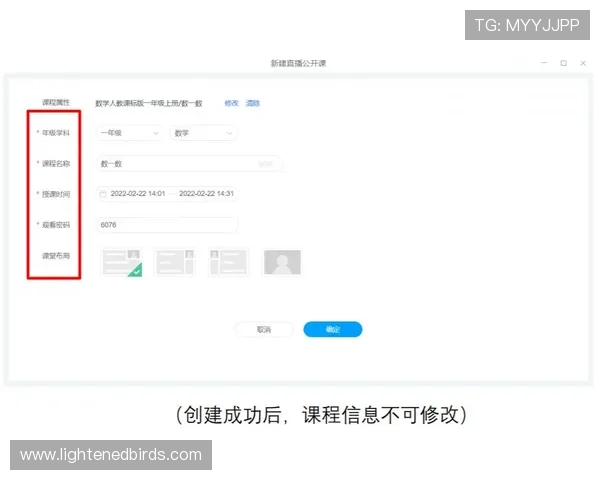Click the 授课时间 label

coord(56,194)
